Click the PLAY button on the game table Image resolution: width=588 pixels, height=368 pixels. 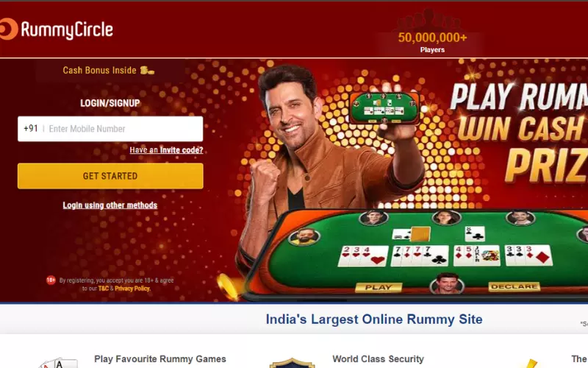[x=379, y=287]
